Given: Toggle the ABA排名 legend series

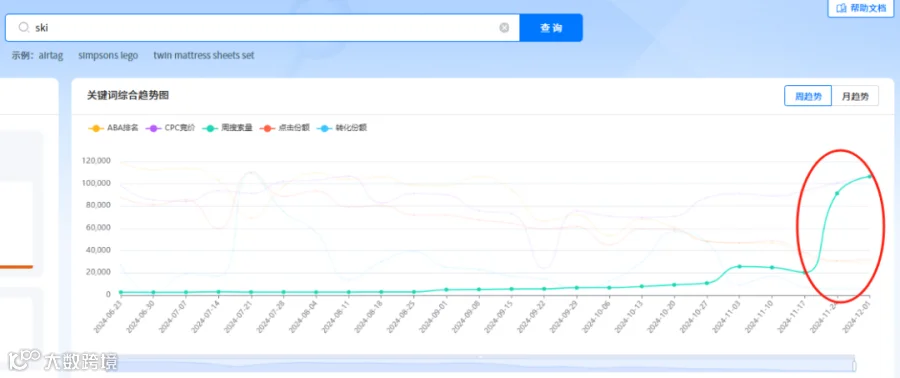Looking at the screenshot, I should click(113, 128).
